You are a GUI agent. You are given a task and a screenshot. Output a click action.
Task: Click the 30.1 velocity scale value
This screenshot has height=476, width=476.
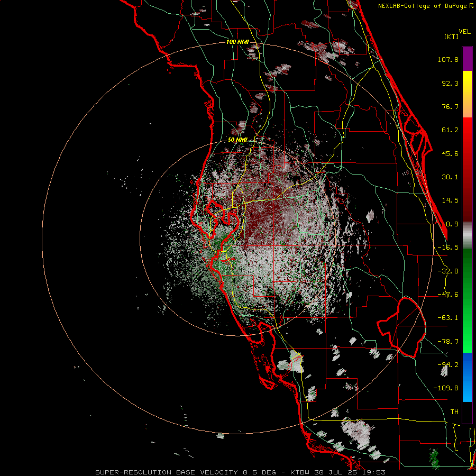point(450,177)
